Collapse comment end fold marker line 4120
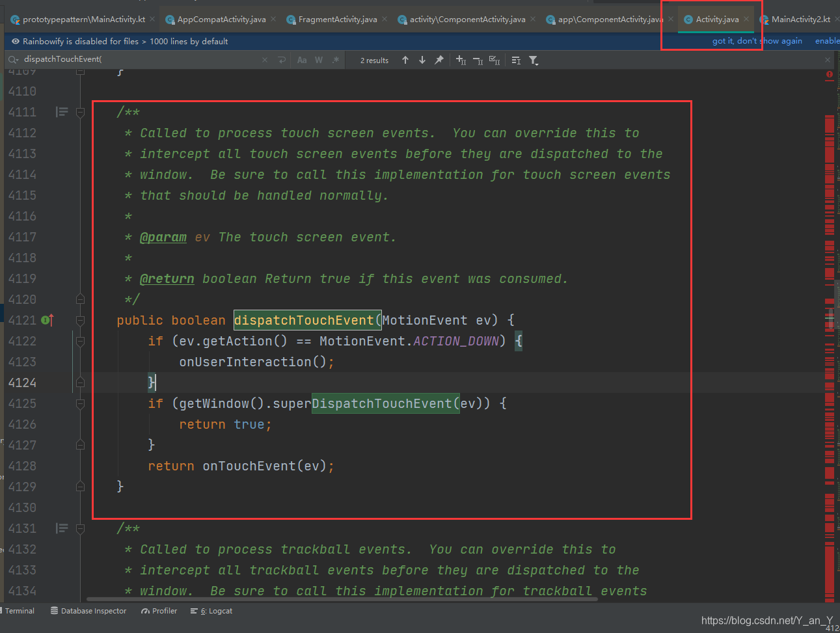This screenshot has height=633, width=840. click(x=80, y=299)
